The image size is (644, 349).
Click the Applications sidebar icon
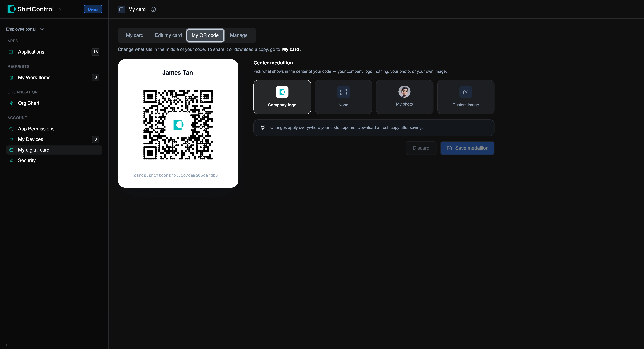pyautogui.click(x=11, y=52)
